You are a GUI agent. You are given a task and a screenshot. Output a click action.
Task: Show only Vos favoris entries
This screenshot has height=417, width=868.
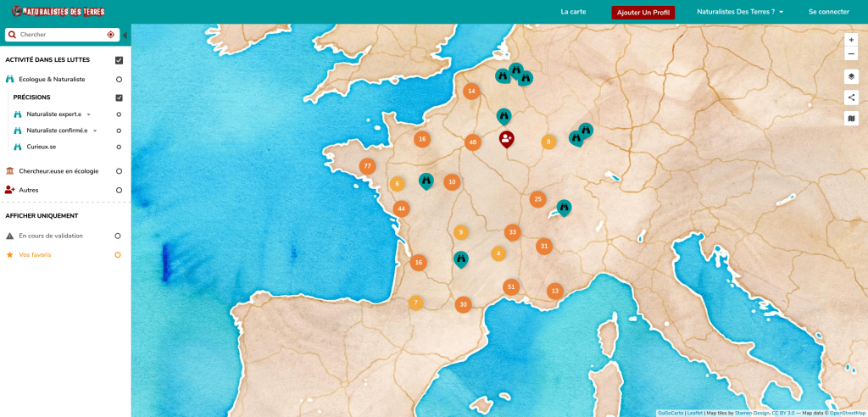click(x=118, y=254)
